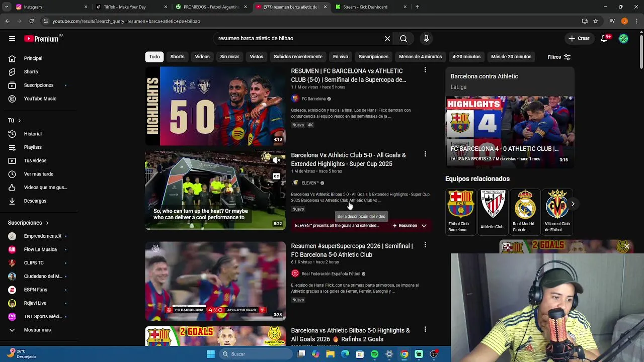Select the Suscripciones filter chip

tap(373, 57)
